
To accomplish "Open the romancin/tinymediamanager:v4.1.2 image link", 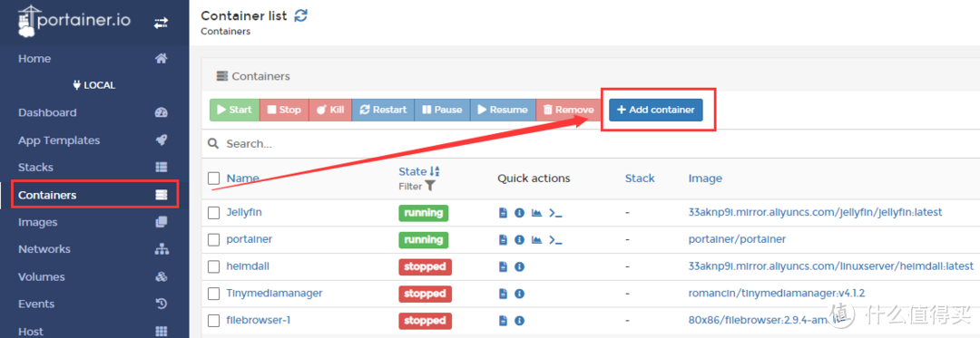I will point(776,294).
